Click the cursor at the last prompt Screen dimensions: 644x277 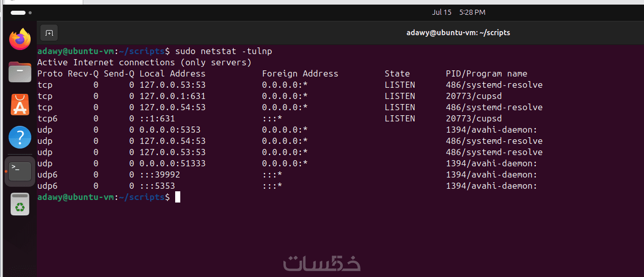[x=178, y=197]
